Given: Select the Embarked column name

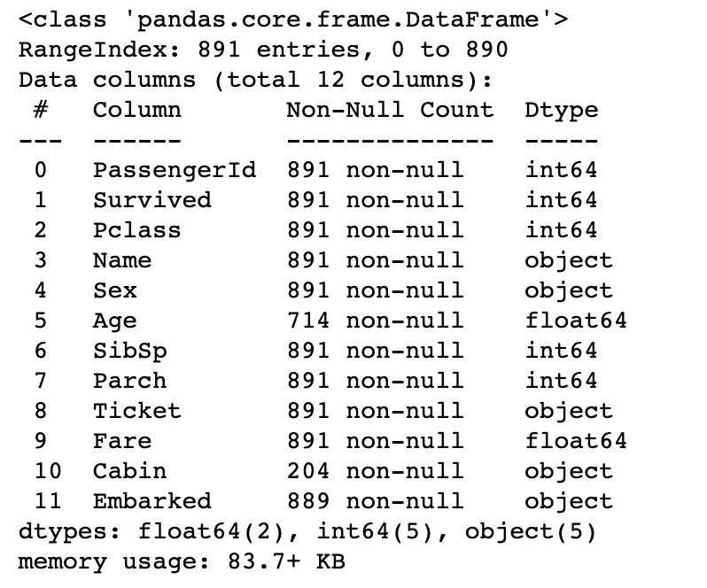Looking at the screenshot, I should coord(152,501).
